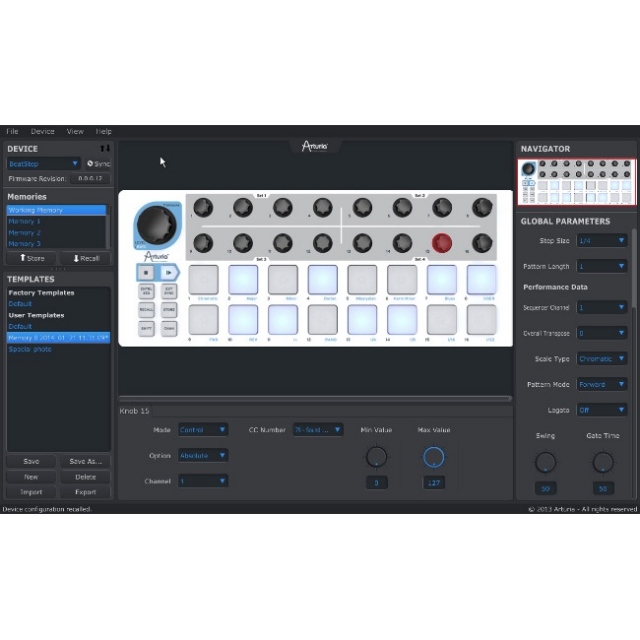Screen dimensions: 640x640
Task: Open the Option dropdown set to Absolute
Action: pyautogui.click(x=203, y=456)
